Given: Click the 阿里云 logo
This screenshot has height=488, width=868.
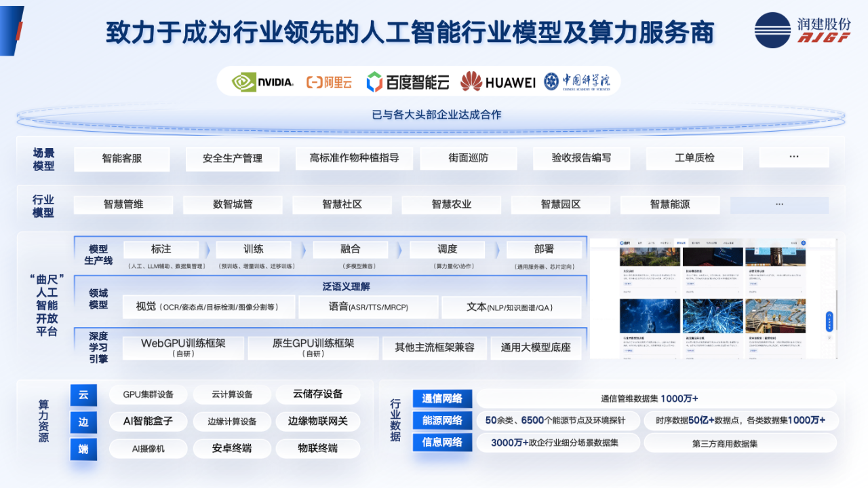Looking at the screenshot, I should pos(330,82).
